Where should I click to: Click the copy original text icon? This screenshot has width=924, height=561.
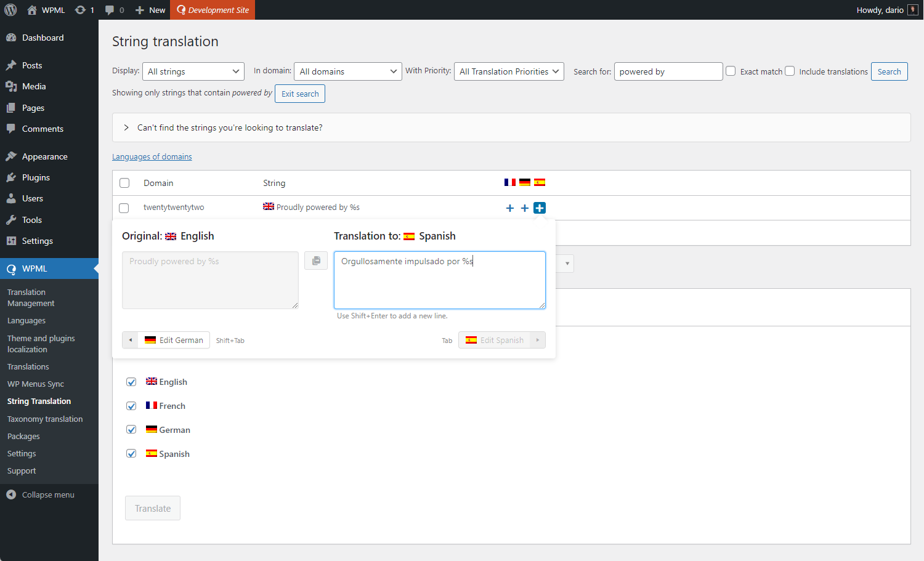(316, 260)
